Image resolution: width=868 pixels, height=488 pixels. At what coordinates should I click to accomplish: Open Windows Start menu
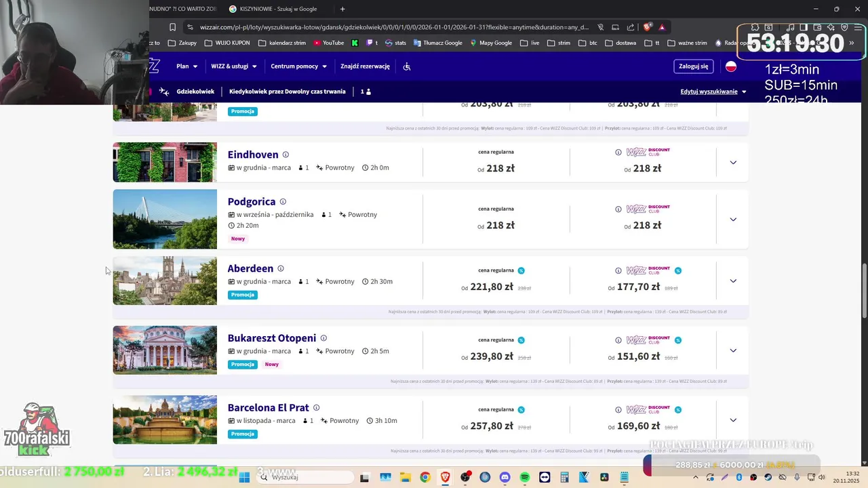point(244,477)
